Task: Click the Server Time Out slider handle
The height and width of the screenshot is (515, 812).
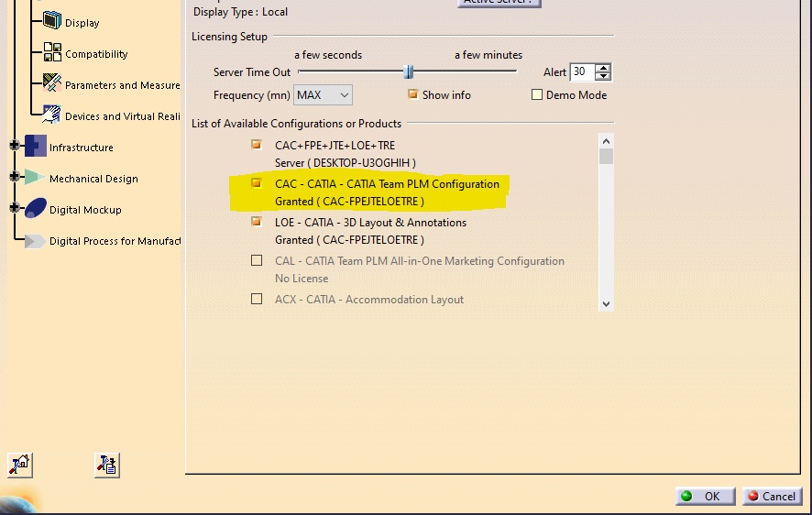Action: pyautogui.click(x=409, y=72)
